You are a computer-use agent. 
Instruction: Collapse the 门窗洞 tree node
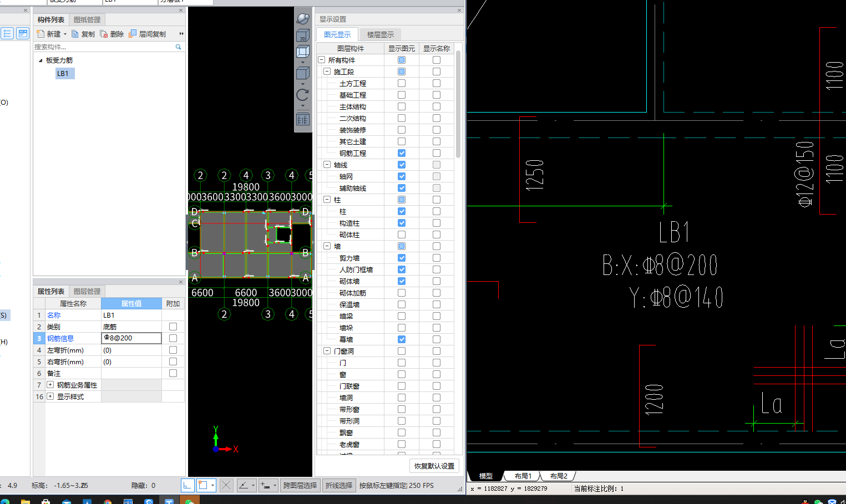pos(327,351)
